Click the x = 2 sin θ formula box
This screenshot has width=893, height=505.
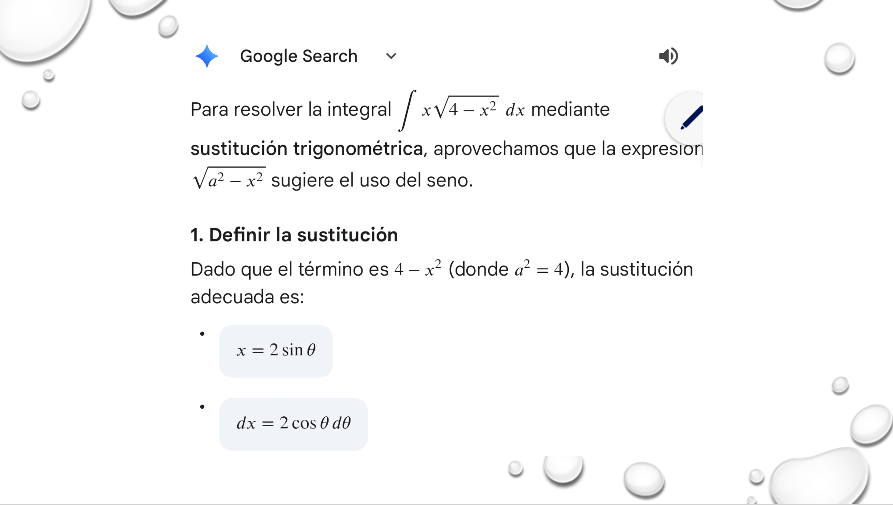(276, 351)
